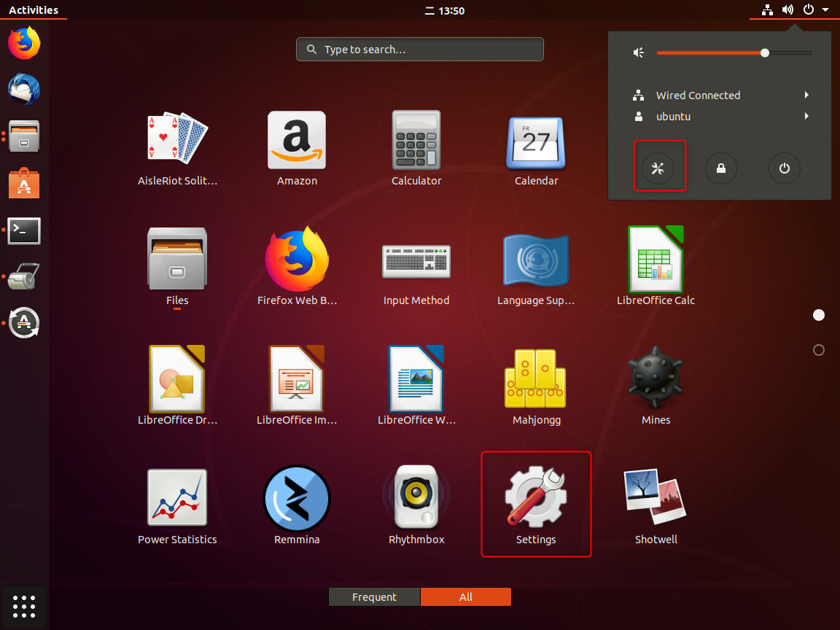This screenshot has width=840, height=630.
Task: Expand the ubuntu user submenu
Action: [x=806, y=117]
